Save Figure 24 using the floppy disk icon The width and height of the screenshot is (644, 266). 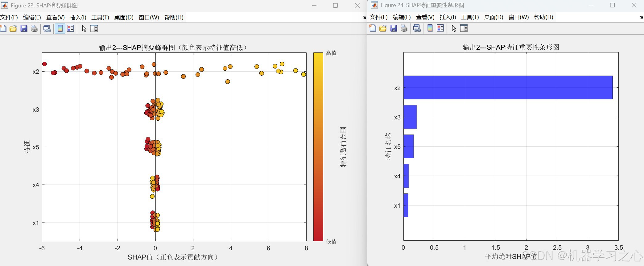(394, 28)
